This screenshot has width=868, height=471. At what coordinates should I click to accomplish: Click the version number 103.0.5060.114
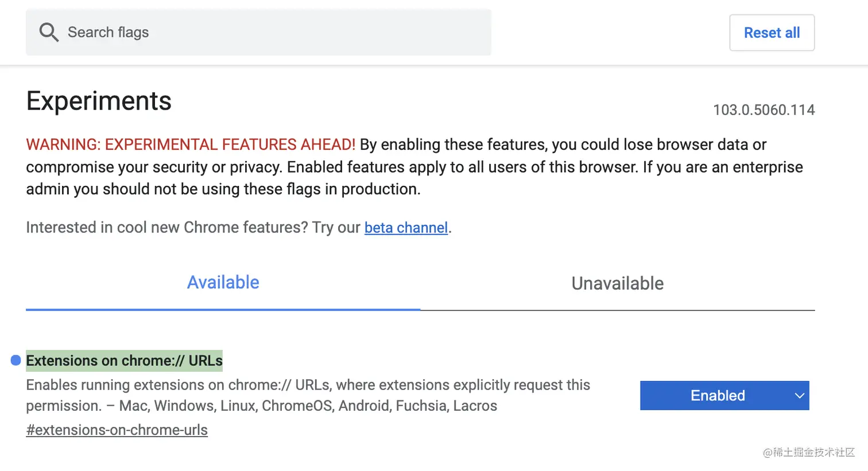764,110
